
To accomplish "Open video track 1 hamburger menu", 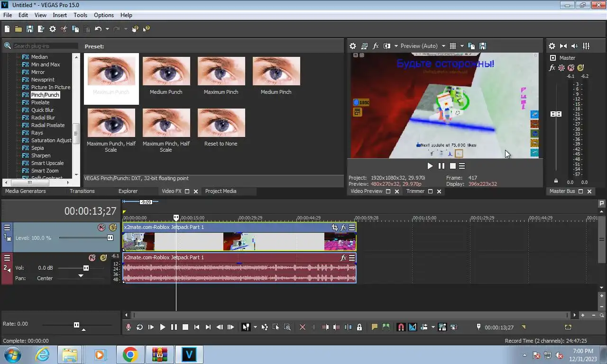I will [7, 227].
